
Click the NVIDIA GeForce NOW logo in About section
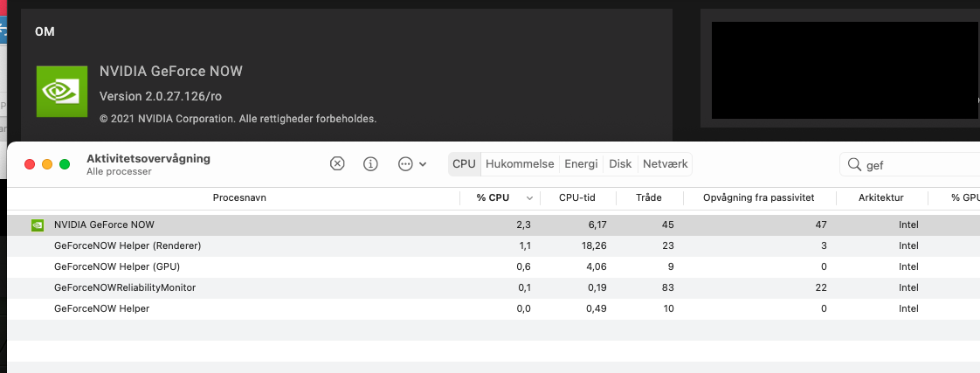click(61, 91)
